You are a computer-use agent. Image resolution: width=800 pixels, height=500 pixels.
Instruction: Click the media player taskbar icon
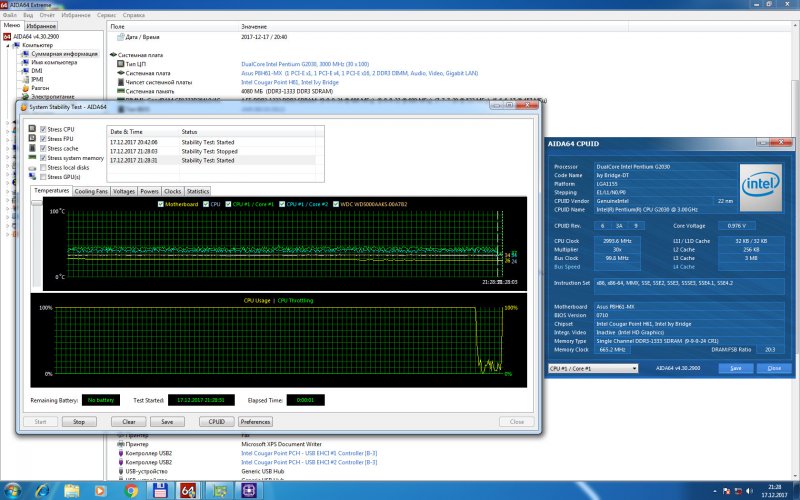pyautogui.click(x=101, y=490)
